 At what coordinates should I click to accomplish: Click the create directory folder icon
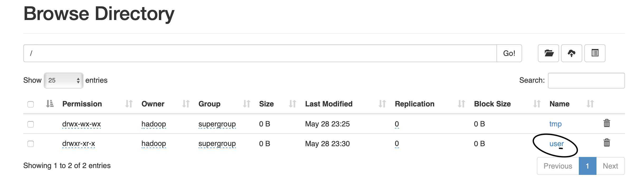[548, 53]
